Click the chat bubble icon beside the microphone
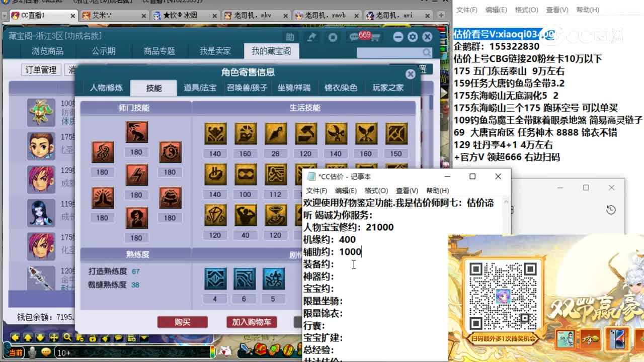Image resolution: width=644 pixels, height=362 pixels. (x=46, y=352)
